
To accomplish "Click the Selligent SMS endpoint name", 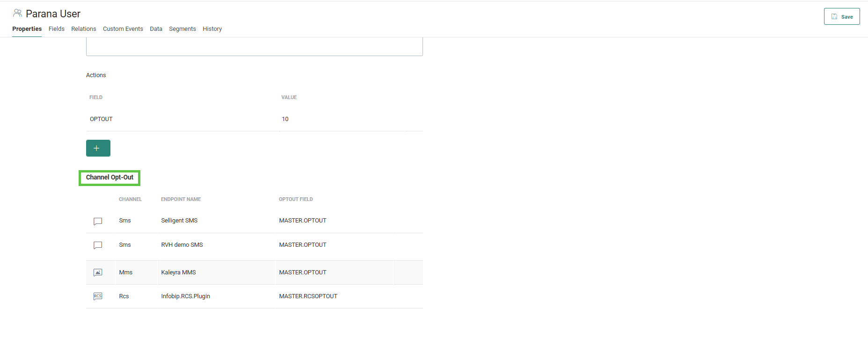I will 179,221.
